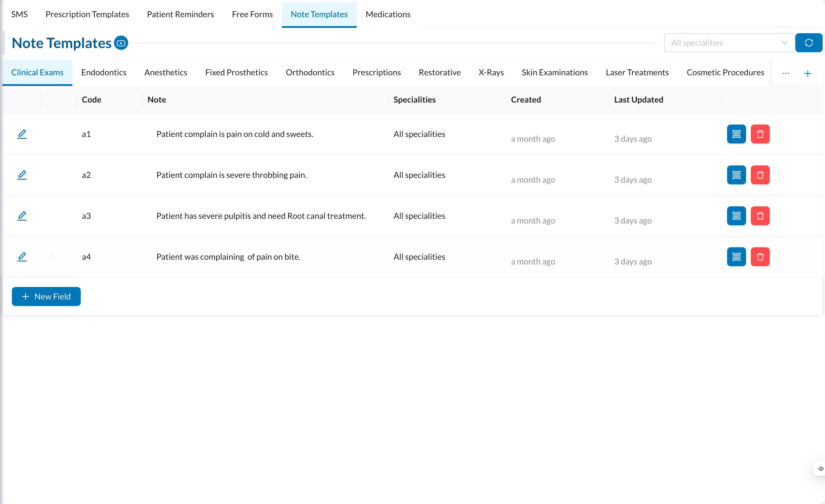Play the Note Templates video guide icon
This screenshot has width=825, height=504.
pos(121,43)
